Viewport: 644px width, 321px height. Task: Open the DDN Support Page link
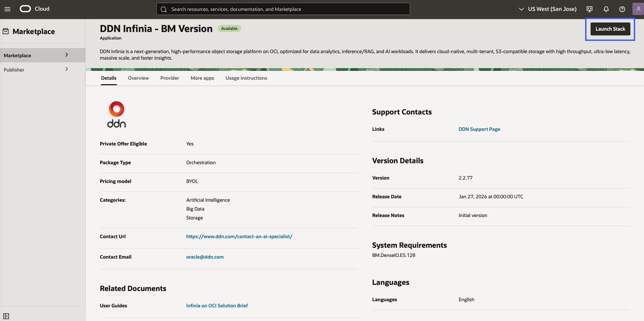479,129
